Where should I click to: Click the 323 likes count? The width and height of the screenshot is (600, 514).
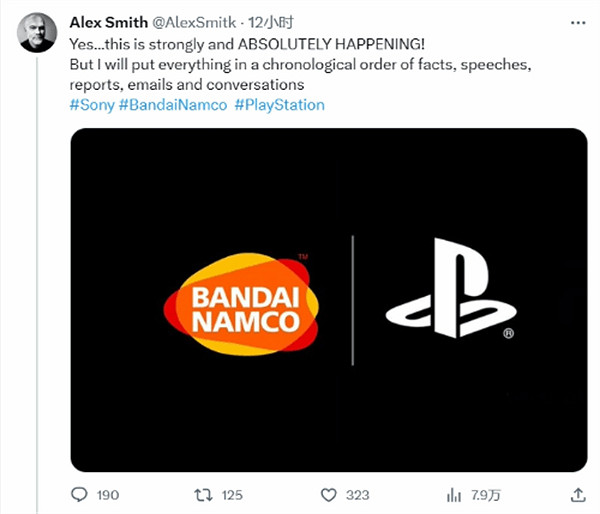click(357, 494)
